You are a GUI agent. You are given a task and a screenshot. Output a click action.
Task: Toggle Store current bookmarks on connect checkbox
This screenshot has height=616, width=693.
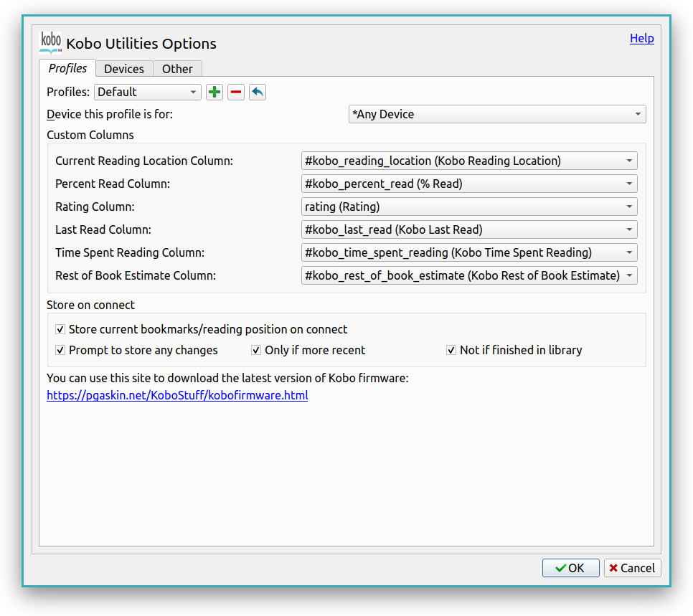[x=60, y=330]
